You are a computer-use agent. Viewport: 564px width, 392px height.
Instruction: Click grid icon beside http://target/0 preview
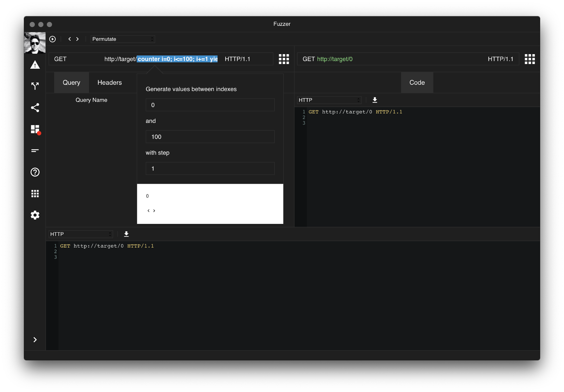pos(530,59)
